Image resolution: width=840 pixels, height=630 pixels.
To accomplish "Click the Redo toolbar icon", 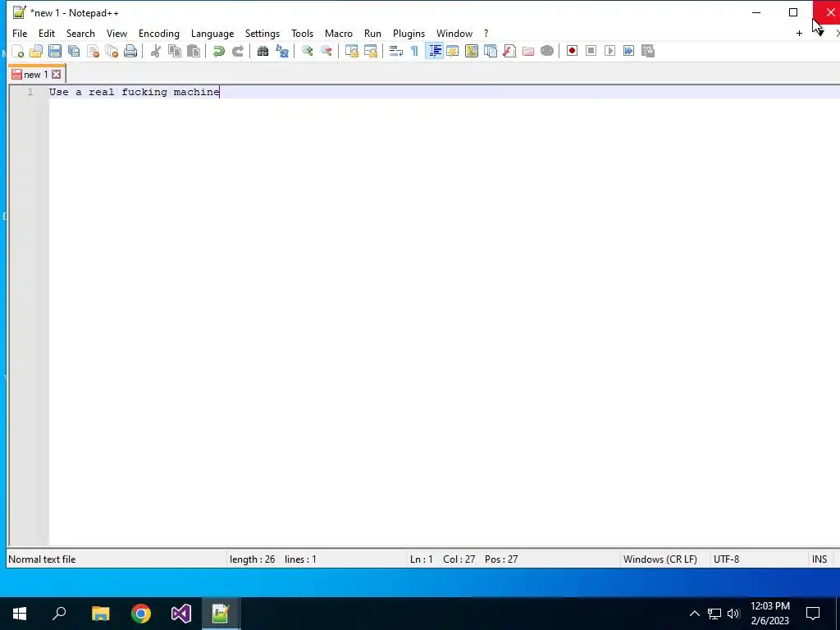I will coord(237,51).
